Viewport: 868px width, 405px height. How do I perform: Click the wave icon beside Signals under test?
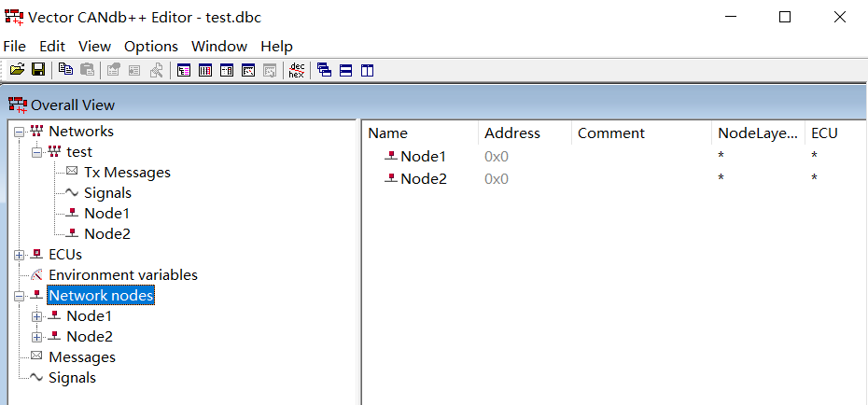tap(72, 192)
